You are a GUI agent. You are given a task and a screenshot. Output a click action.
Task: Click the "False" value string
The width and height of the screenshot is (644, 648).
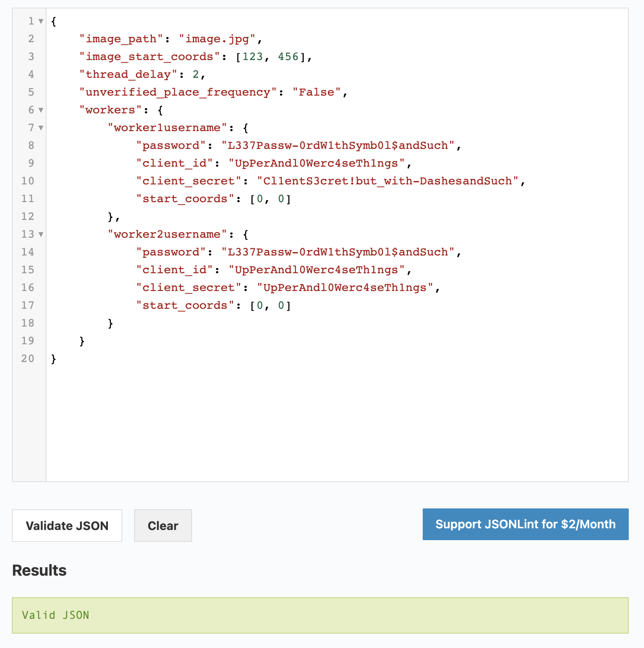(x=316, y=92)
